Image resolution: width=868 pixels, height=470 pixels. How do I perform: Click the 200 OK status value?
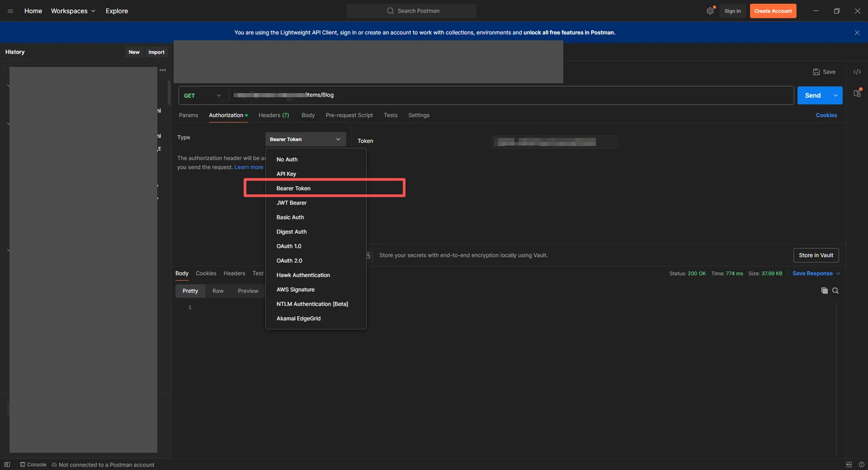[x=697, y=274]
